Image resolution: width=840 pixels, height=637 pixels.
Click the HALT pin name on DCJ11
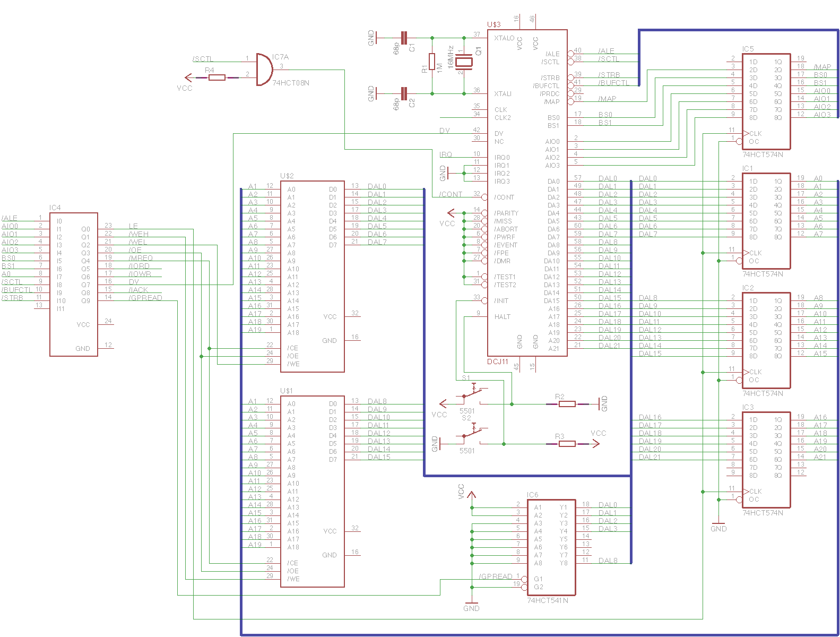pyautogui.click(x=502, y=317)
